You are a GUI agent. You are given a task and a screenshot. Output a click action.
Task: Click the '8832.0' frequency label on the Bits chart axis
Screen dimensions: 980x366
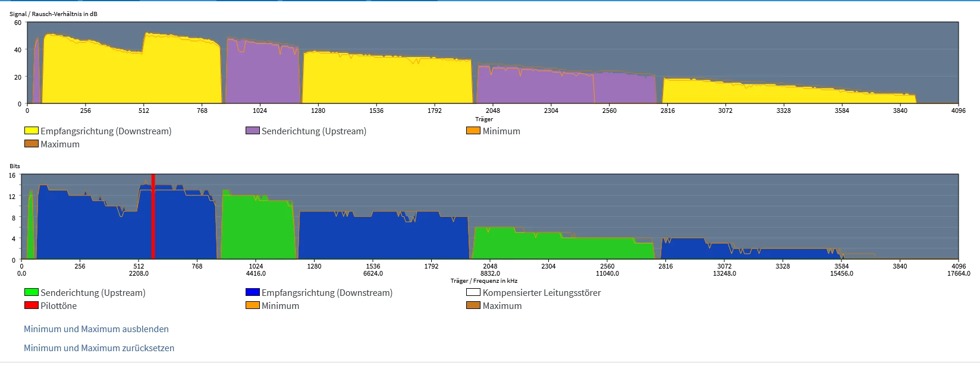point(490,274)
